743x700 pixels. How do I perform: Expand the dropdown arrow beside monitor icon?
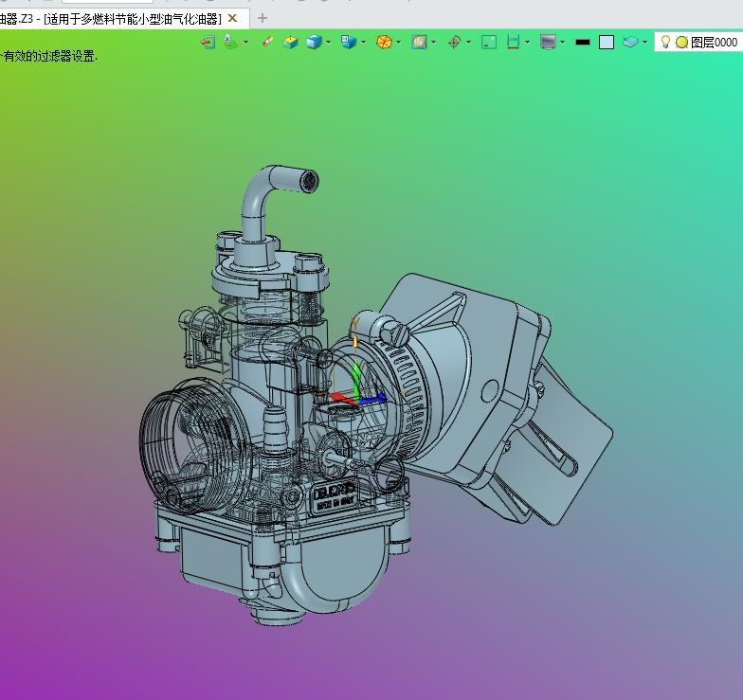click(x=561, y=42)
